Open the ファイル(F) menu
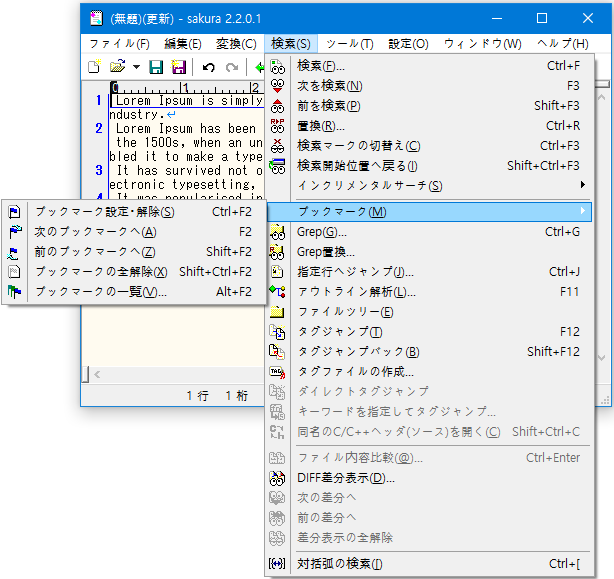Image resolution: width=614 pixels, height=579 pixels. point(119,44)
